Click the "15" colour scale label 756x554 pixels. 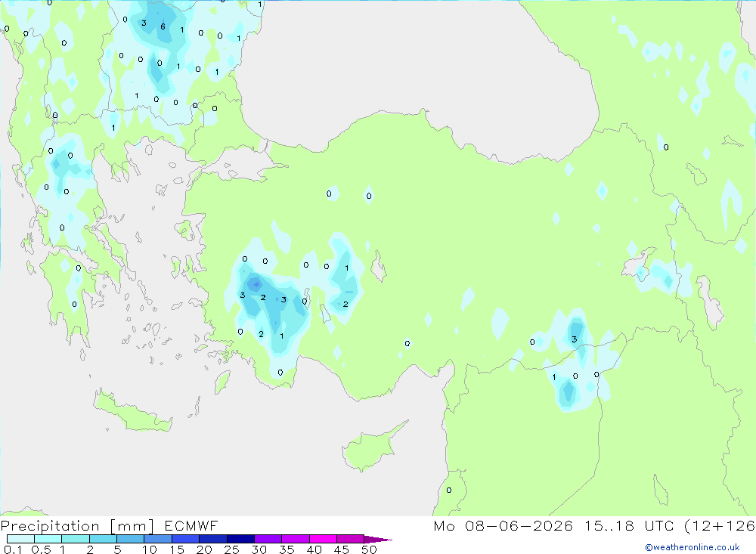(x=177, y=549)
